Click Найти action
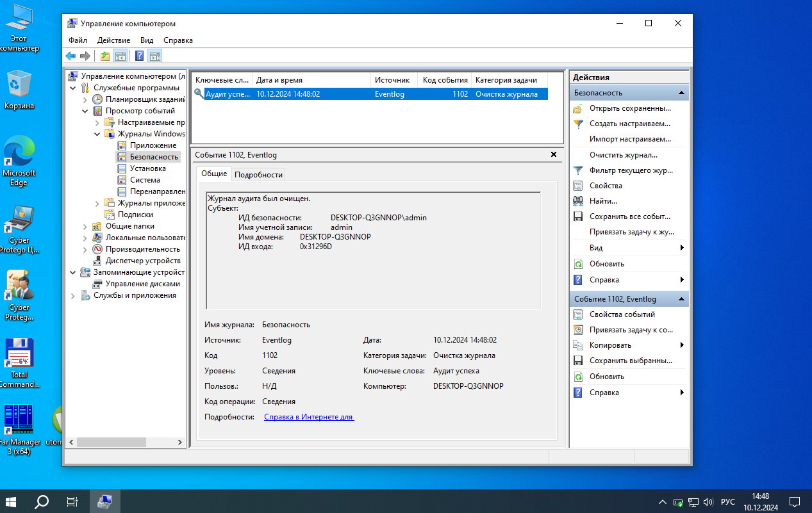This screenshot has width=812, height=513. [x=603, y=201]
